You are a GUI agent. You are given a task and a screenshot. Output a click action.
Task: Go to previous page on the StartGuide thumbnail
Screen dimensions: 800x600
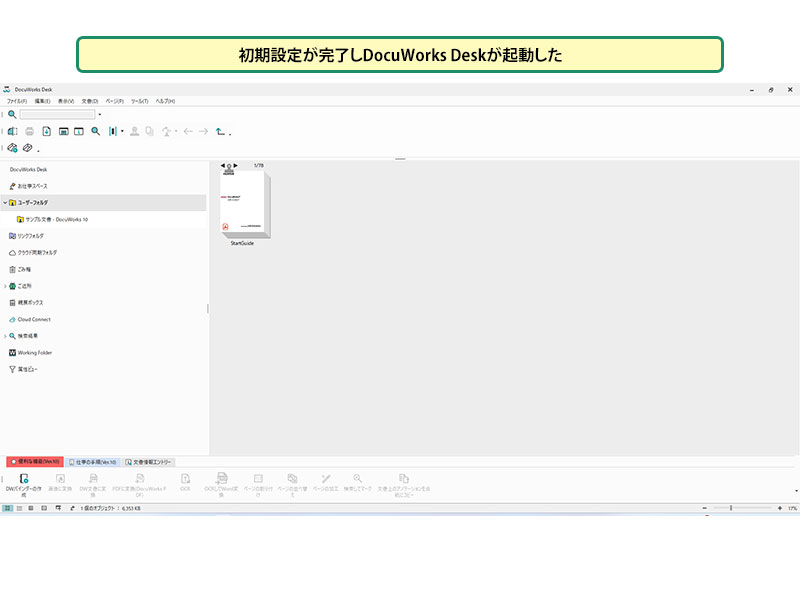click(222, 165)
